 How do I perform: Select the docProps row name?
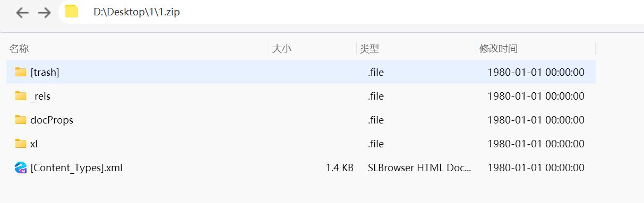coord(52,120)
